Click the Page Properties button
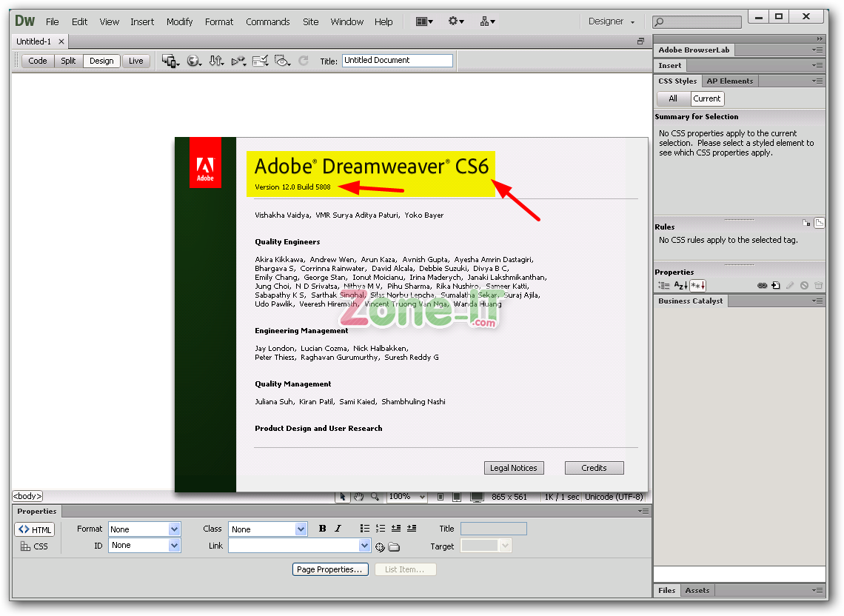Image resolution: width=844 pixels, height=616 pixels. click(330, 569)
